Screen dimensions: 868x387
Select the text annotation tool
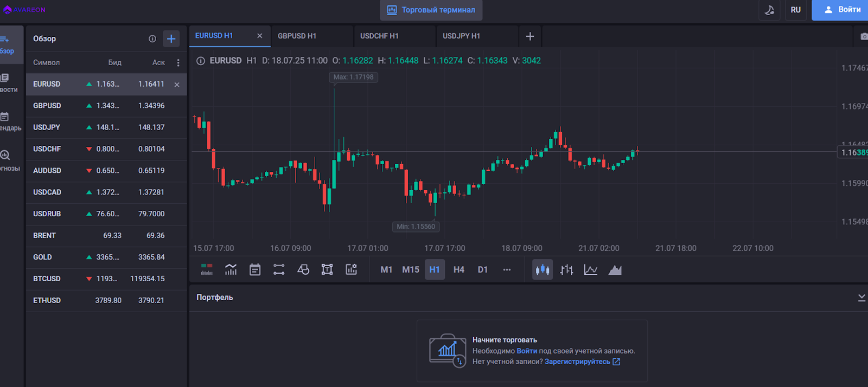click(327, 269)
